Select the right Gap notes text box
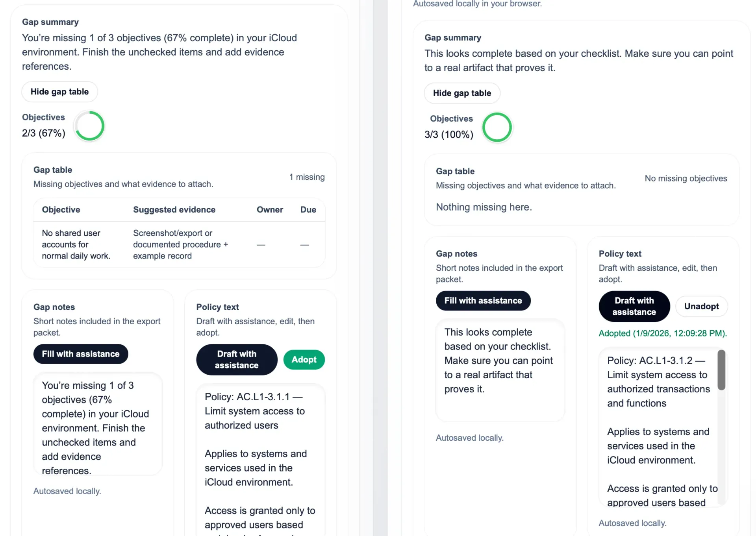 pos(500,370)
